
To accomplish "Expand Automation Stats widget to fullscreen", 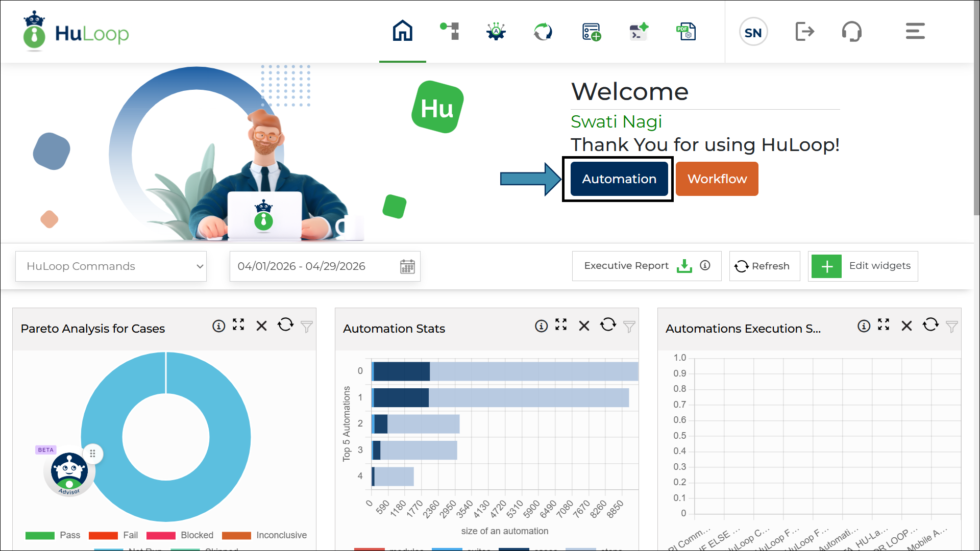I will click(561, 324).
